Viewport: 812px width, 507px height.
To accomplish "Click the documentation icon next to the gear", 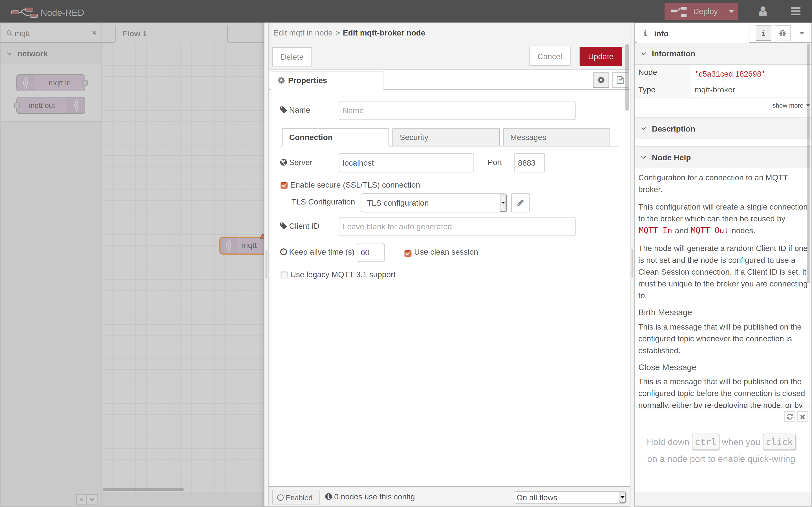I will [x=619, y=80].
